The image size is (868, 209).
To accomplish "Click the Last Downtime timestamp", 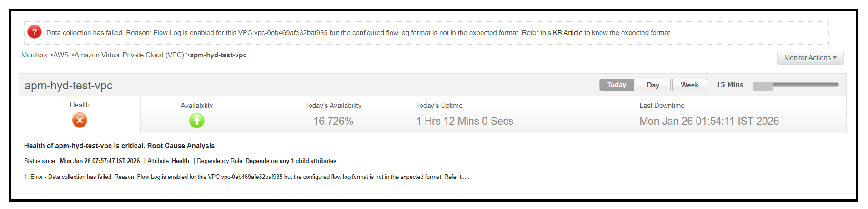I will coord(709,121).
